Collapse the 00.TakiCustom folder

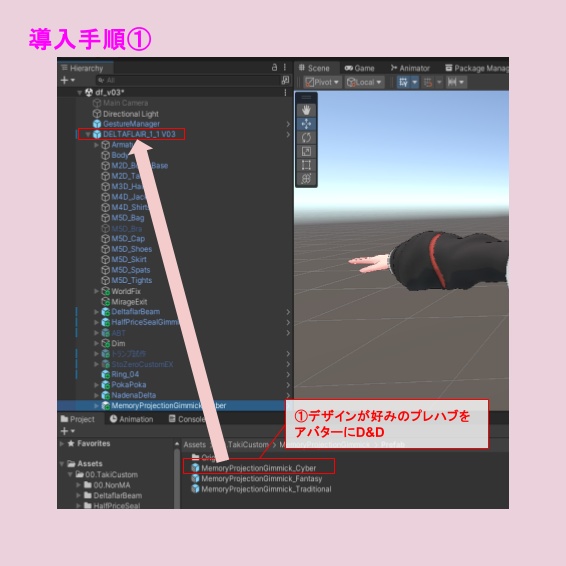click(x=70, y=474)
